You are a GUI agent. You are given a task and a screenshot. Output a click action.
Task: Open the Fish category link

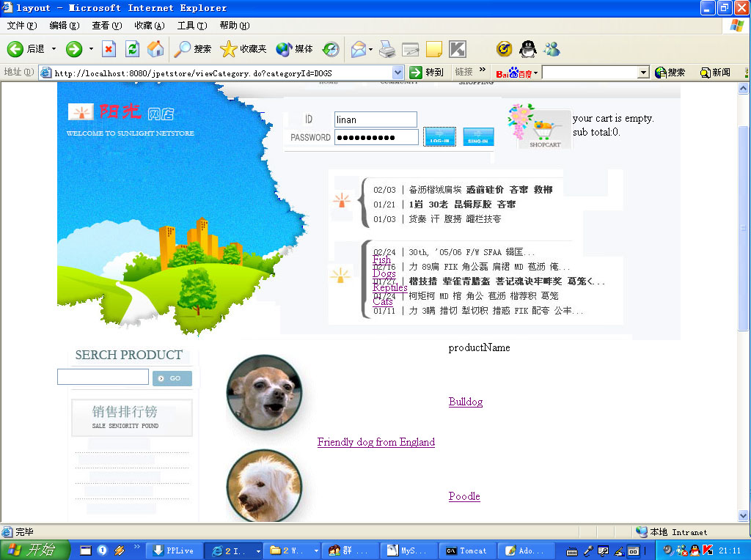coord(381,260)
